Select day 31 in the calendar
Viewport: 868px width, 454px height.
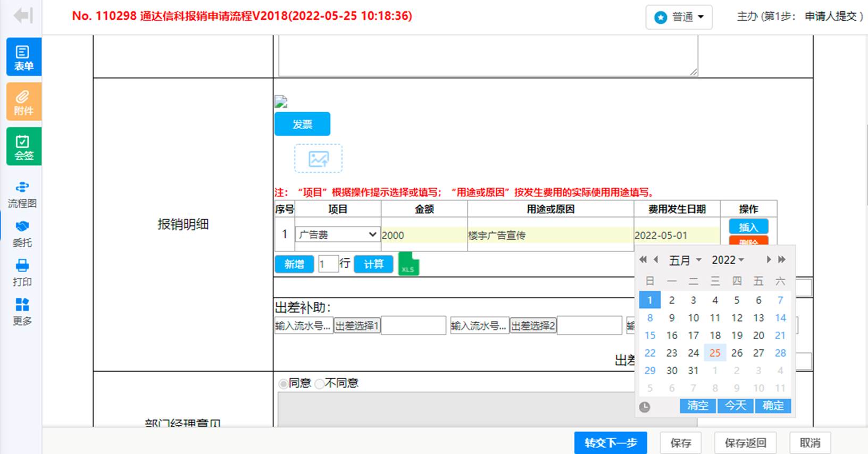click(693, 370)
